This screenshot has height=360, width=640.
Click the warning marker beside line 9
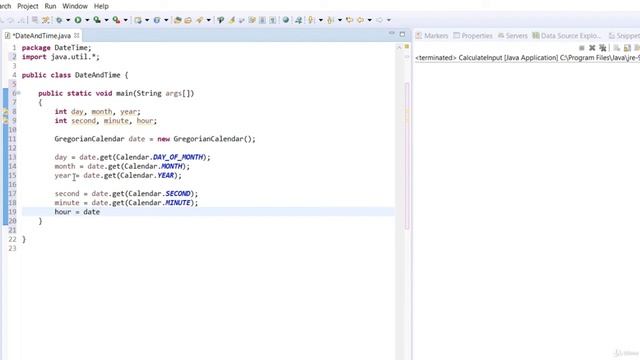click(5, 120)
